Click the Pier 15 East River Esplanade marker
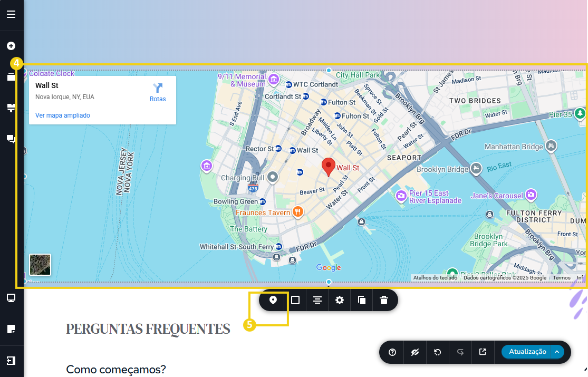Screen dimensions: 588x377 click(401, 196)
